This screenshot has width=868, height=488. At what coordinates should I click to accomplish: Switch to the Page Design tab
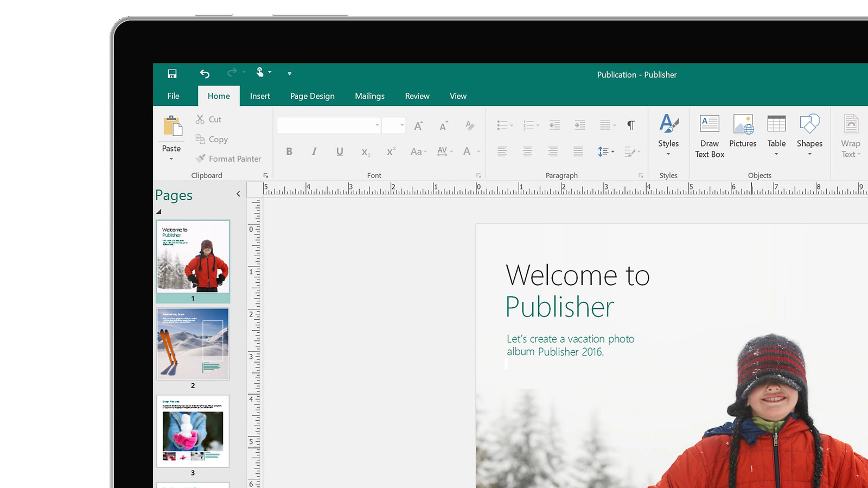[x=312, y=96]
